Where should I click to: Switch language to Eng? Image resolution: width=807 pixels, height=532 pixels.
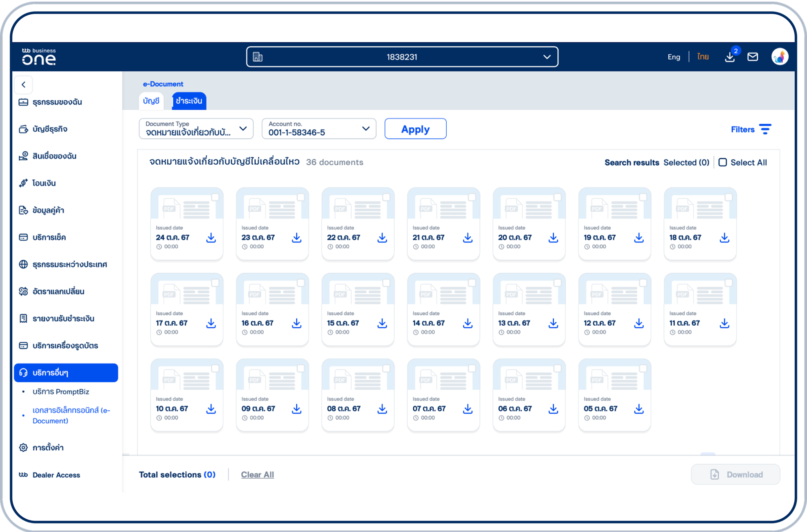(x=673, y=57)
